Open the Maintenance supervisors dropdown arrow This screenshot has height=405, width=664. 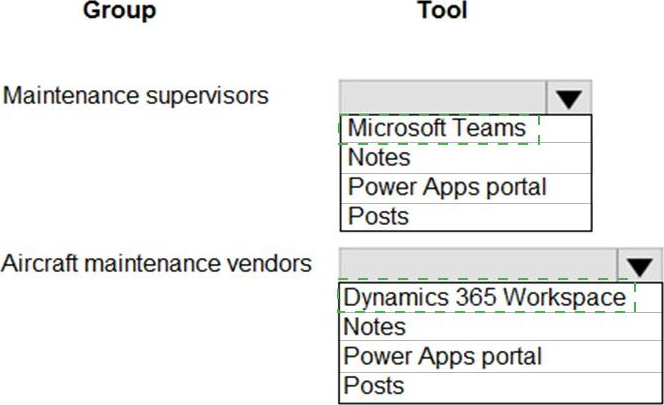coord(568,98)
